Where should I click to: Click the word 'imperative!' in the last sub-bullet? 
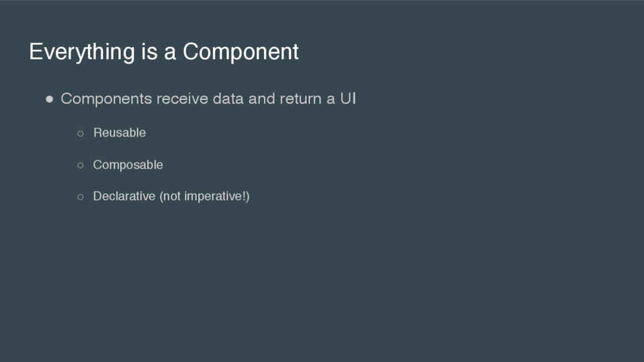pos(215,196)
